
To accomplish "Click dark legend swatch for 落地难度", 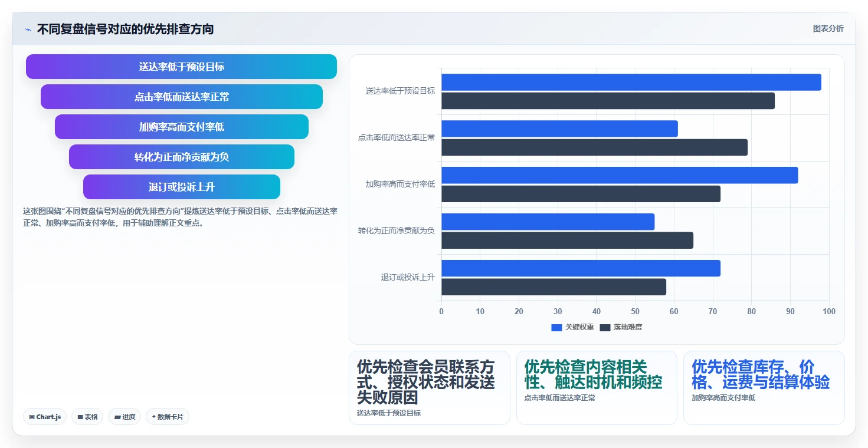I will [x=605, y=327].
